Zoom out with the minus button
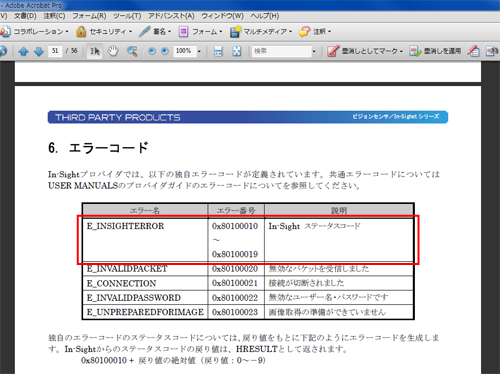Screen dimensions: 500x374 pyautogui.click(x=152, y=51)
